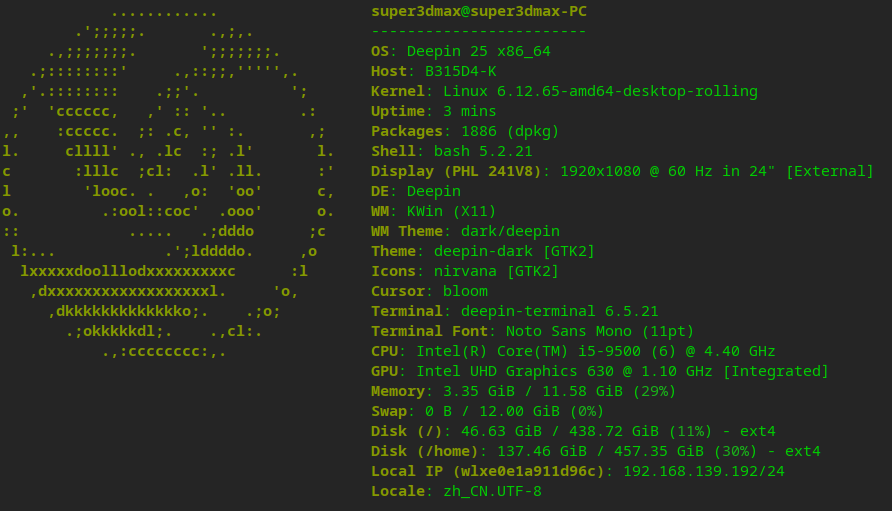Click the Packages 1886 (dpkg) line
Screen dimensions: 892x511
pyautogui.click(x=465, y=131)
